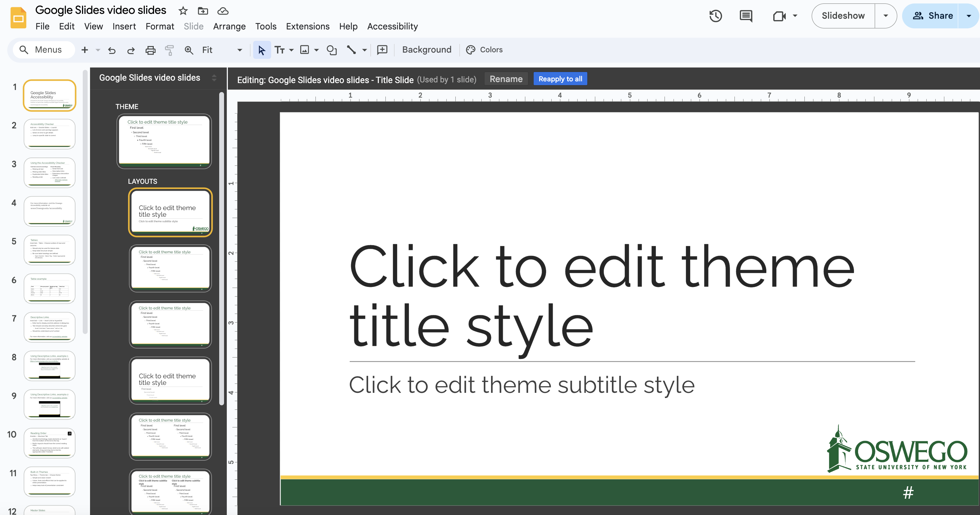Click the slide number # placeholder
980x515 pixels.
(x=908, y=493)
